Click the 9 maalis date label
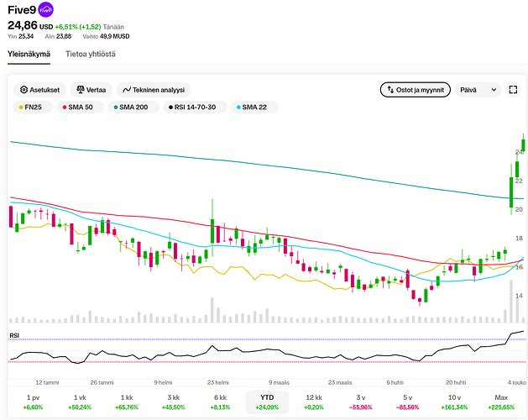The height and width of the screenshot is (420, 528). [279, 382]
